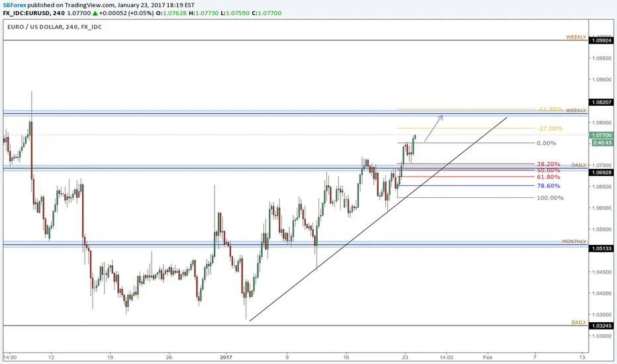Click the 1.04000 price axis tick

click(602, 293)
